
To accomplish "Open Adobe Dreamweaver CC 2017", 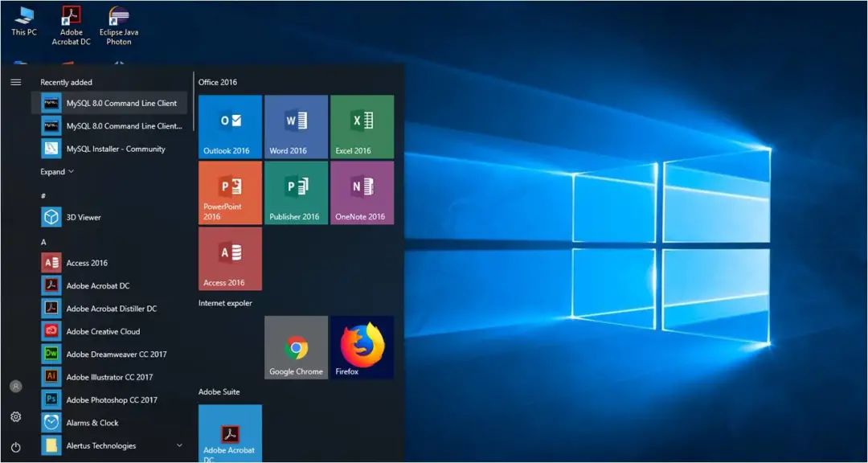I will [x=109, y=354].
